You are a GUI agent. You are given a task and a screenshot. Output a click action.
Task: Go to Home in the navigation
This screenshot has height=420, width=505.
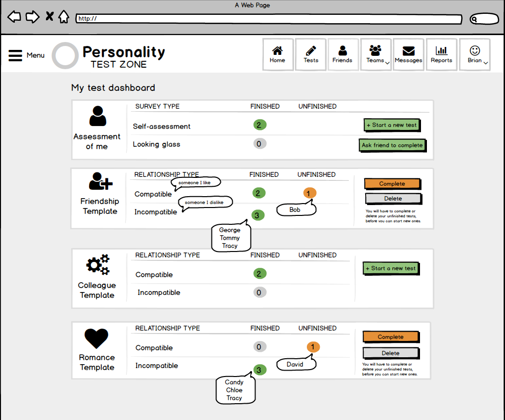(x=278, y=54)
